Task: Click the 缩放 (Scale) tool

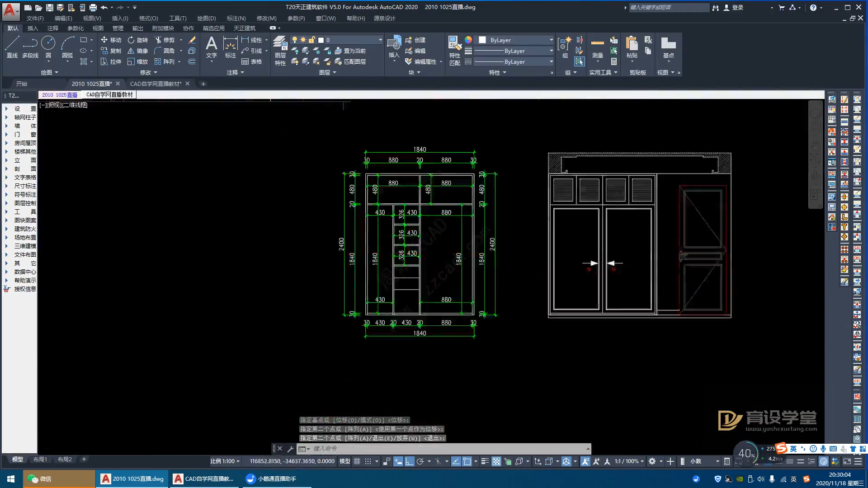Action: 138,61
